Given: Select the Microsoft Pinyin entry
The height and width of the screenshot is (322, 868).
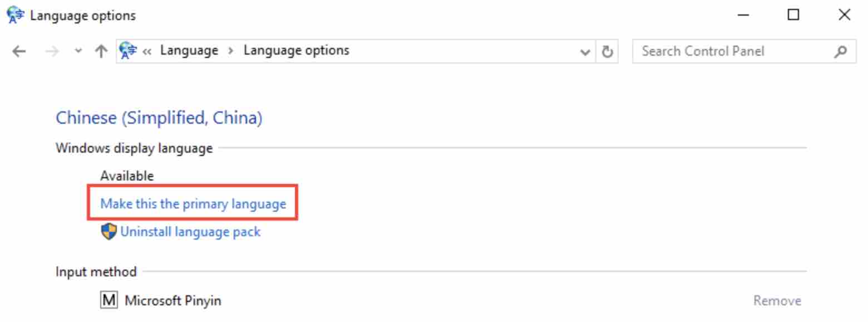Looking at the screenshot, I should (172, 301).
